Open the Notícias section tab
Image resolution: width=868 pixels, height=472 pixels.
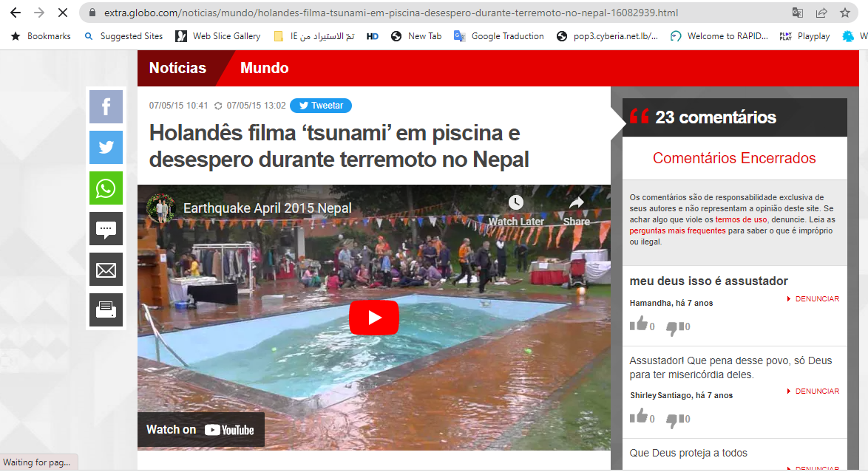click(x=177, y=68)
